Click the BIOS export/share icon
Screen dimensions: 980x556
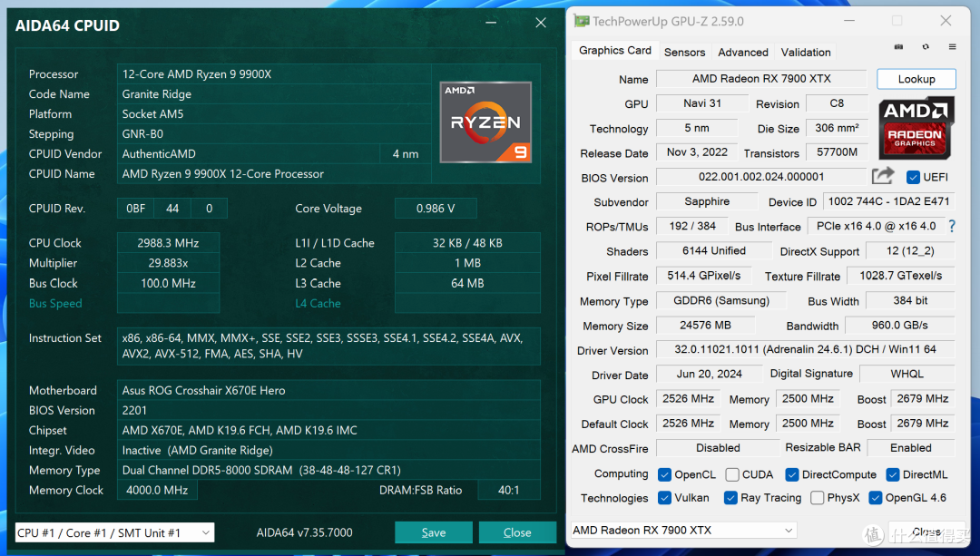point(882,176)
